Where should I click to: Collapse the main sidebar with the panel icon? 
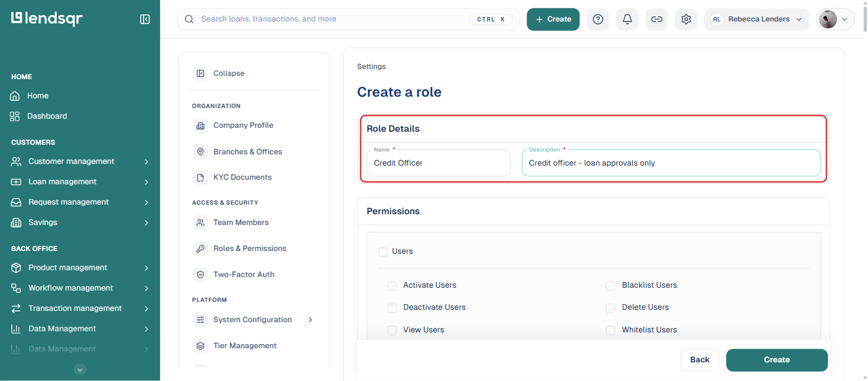[x=145, y=19]
